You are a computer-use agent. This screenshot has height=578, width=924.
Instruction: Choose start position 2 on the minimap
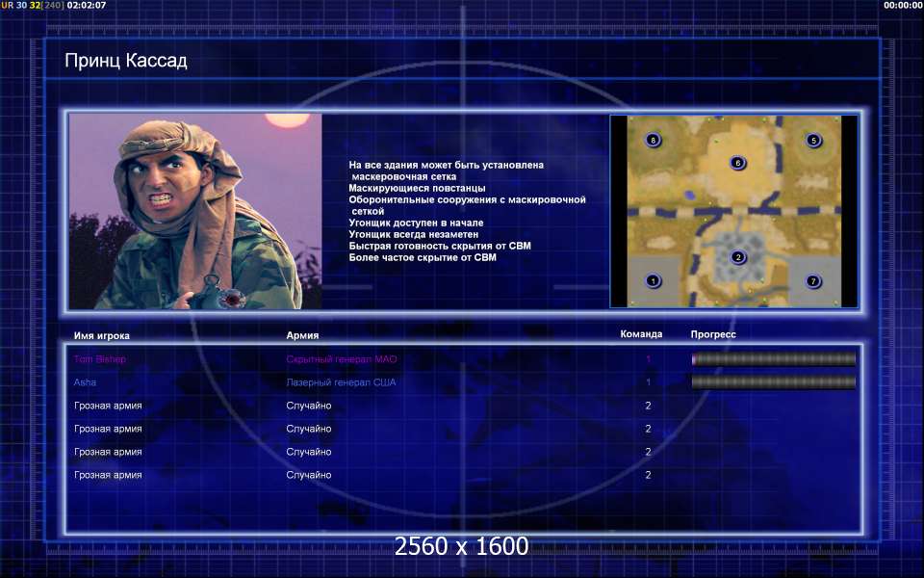point(738,257)
